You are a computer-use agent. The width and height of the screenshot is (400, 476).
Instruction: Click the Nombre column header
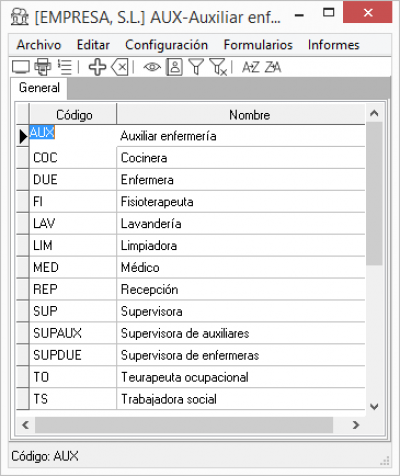(241, 114)
